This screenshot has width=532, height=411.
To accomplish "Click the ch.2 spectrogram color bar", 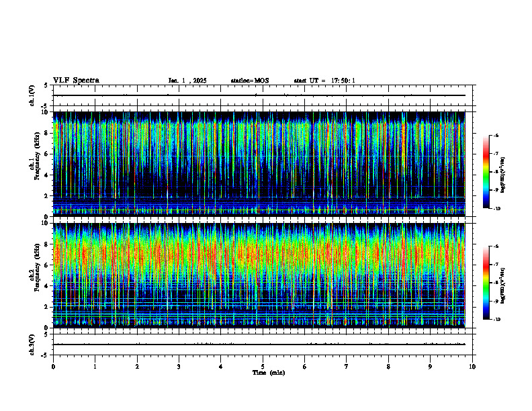I will [x=486, y=283].
